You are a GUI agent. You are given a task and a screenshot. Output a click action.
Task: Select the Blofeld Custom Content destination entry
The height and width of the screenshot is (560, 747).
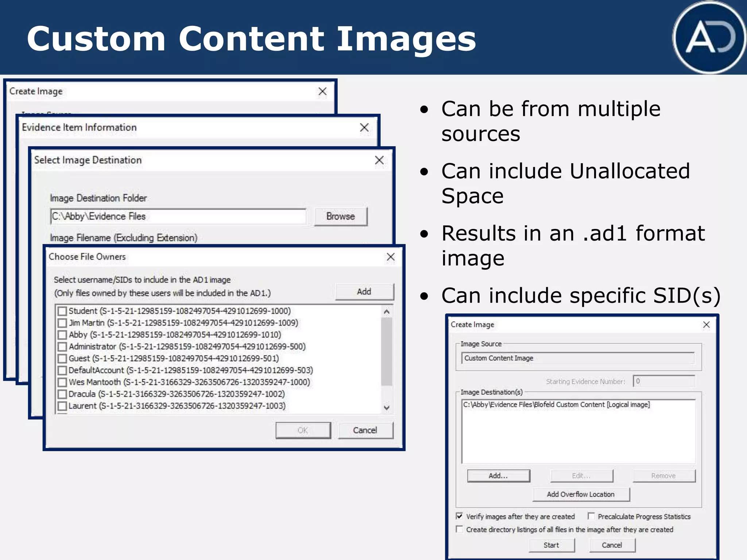click(556, 405)
